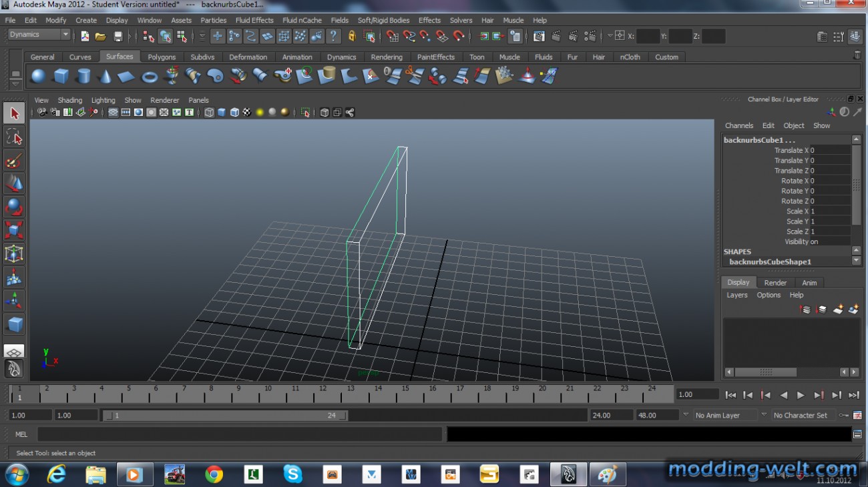The height and width of the screenshot is (487, 868).
Task: Switch to the Polygons shelf tab
Action: [x=162, y=57]
